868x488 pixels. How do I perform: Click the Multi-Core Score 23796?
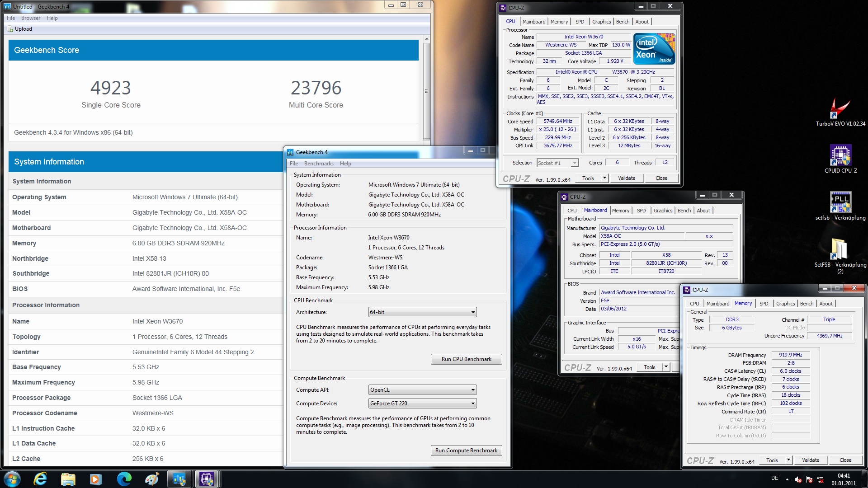[x=316, y=88]
